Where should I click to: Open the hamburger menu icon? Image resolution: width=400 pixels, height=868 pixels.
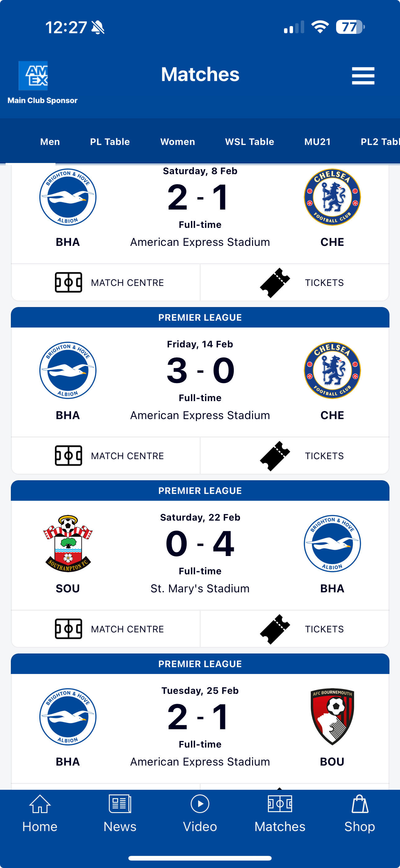click(363, 75)
